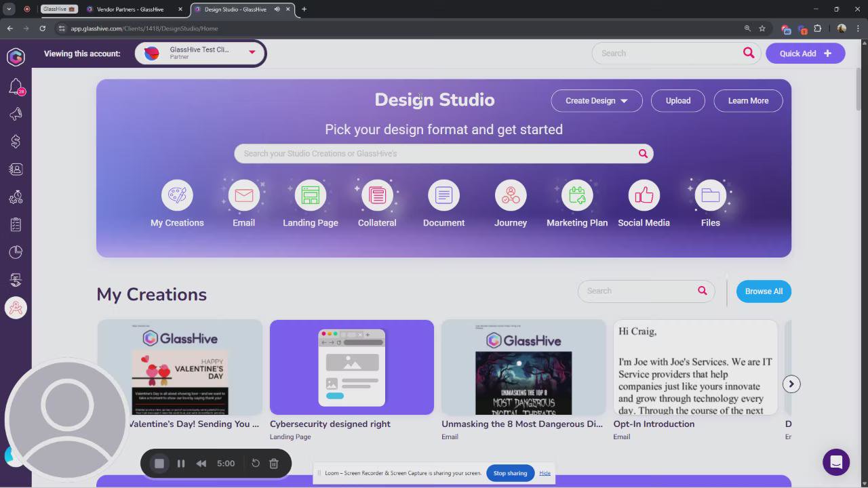Show next creations with the right arrow
The height and width of the screenshot is (488, 868).
tap(791, 384)
